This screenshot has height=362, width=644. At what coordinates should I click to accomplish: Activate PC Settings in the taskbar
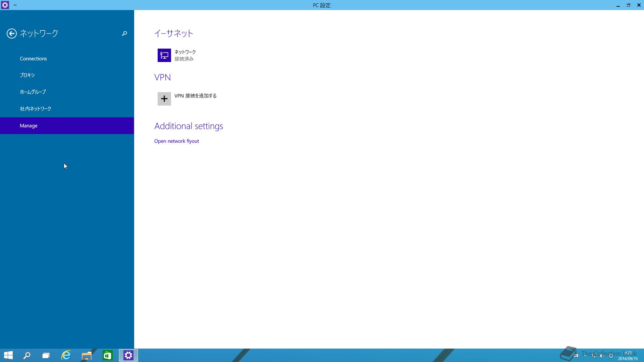point(128,355)
